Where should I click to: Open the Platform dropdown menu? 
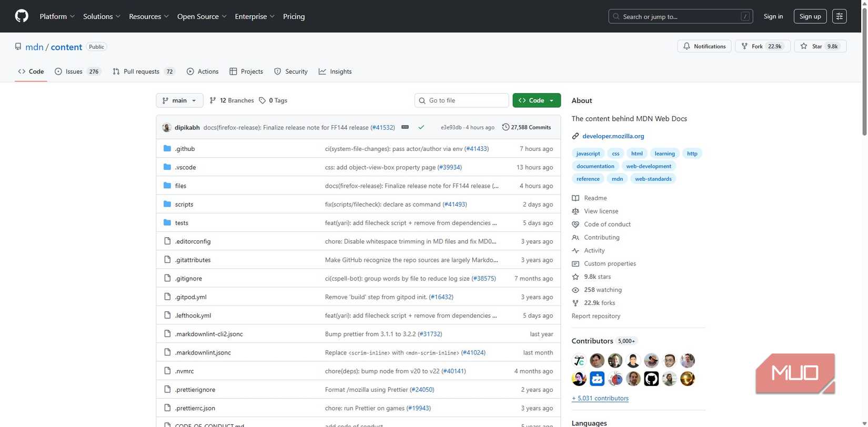click(x=57, y=16)
